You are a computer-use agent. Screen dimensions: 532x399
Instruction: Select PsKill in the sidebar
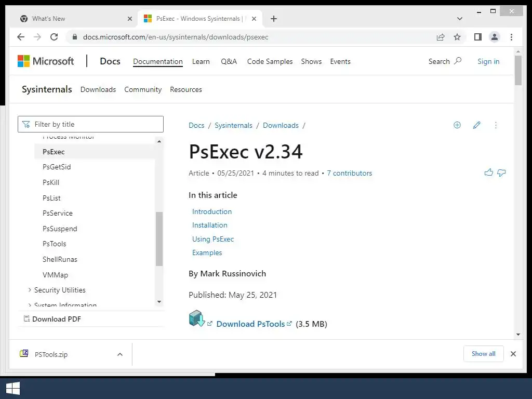tap(51, 182)
